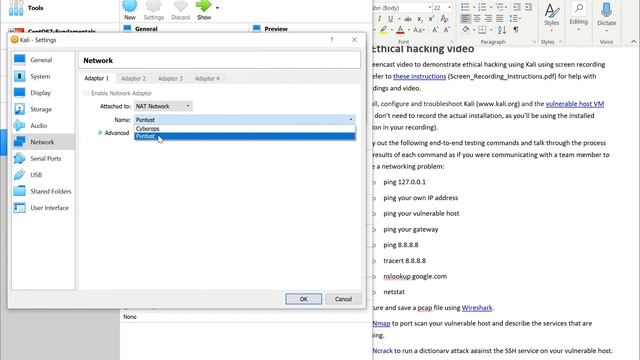Screen dimensions: 640x360
Task: Click the Name combo box arrow
Action: [351, 120]
